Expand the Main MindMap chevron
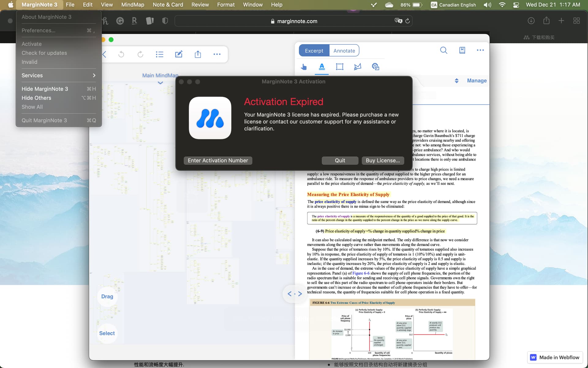The height and width of the screenshot is (368, 588). coord(160,83)
